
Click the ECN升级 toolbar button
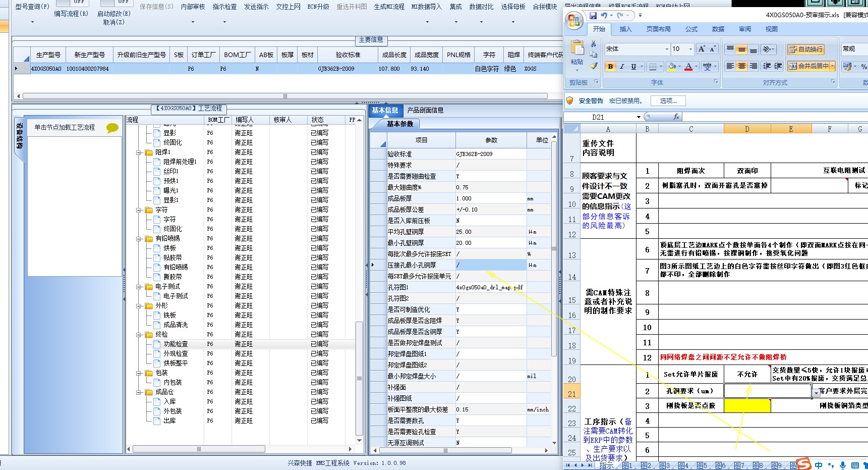tap(318, 7)
